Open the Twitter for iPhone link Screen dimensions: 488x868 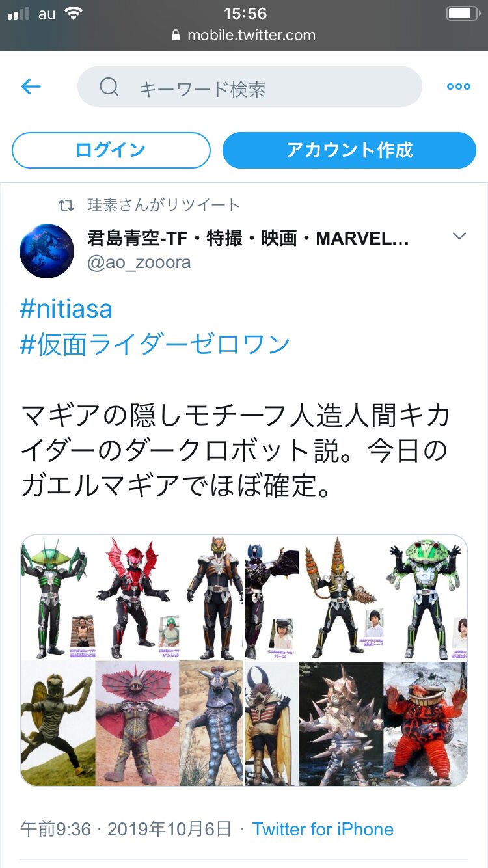point(323,829)
